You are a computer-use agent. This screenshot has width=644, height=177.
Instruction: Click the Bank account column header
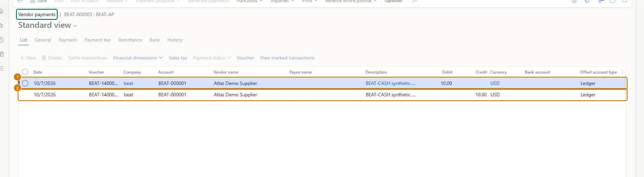point(538,72)
